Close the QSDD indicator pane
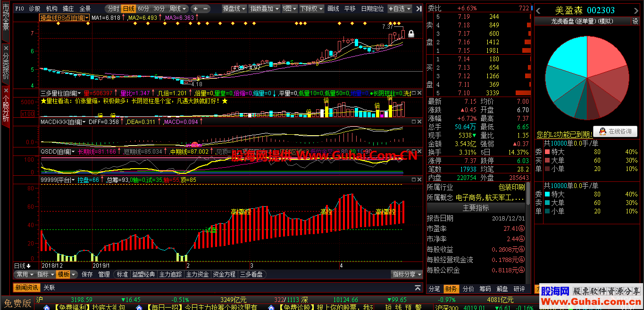The width and height of the screenshot is (644, 310). point(419,151)
